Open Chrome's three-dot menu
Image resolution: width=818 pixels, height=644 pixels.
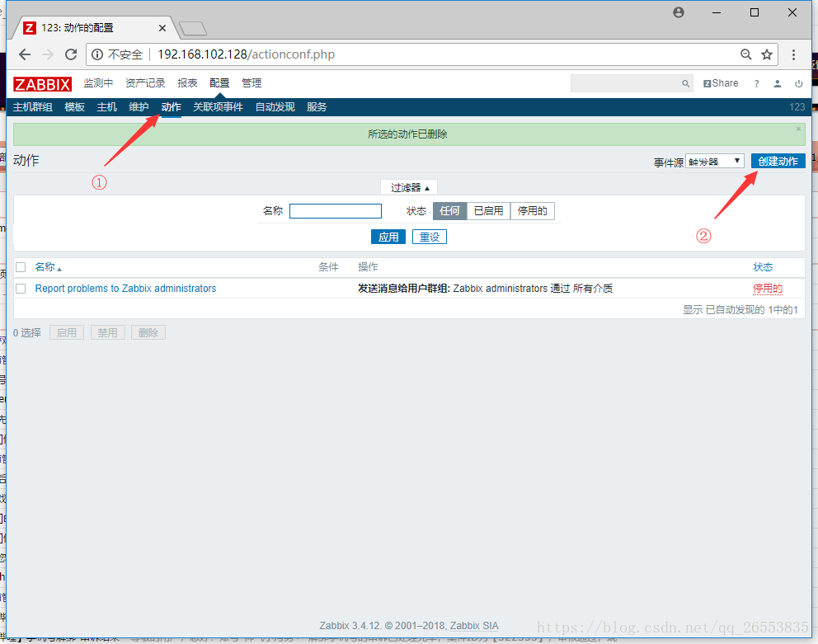[793, 54]
